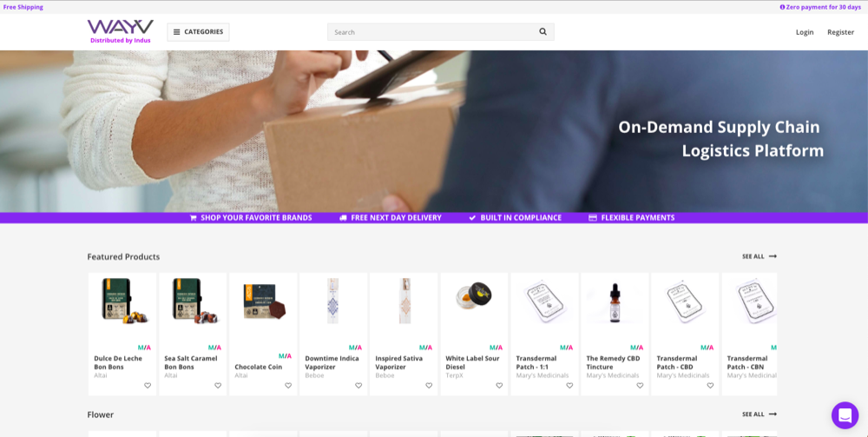Focus the Search input field
The height and width of the screenshot is (437, 868).
click(431, 32)
